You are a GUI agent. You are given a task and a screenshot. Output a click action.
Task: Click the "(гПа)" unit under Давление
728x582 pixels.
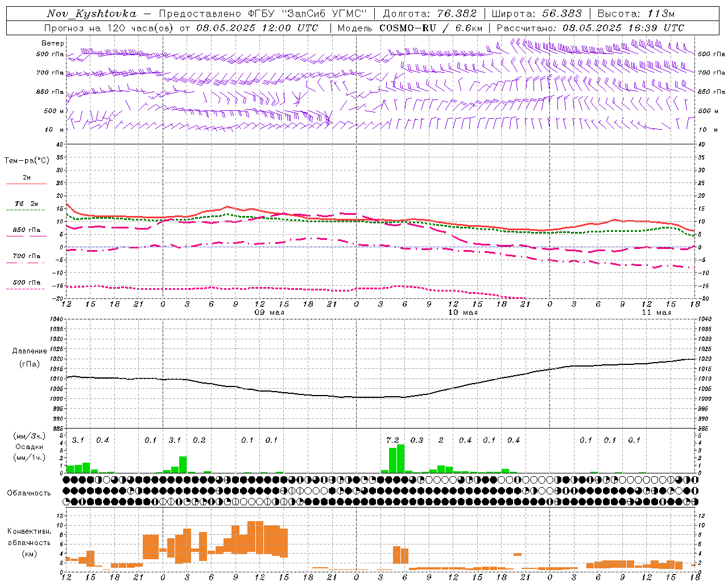click(30, 364)
